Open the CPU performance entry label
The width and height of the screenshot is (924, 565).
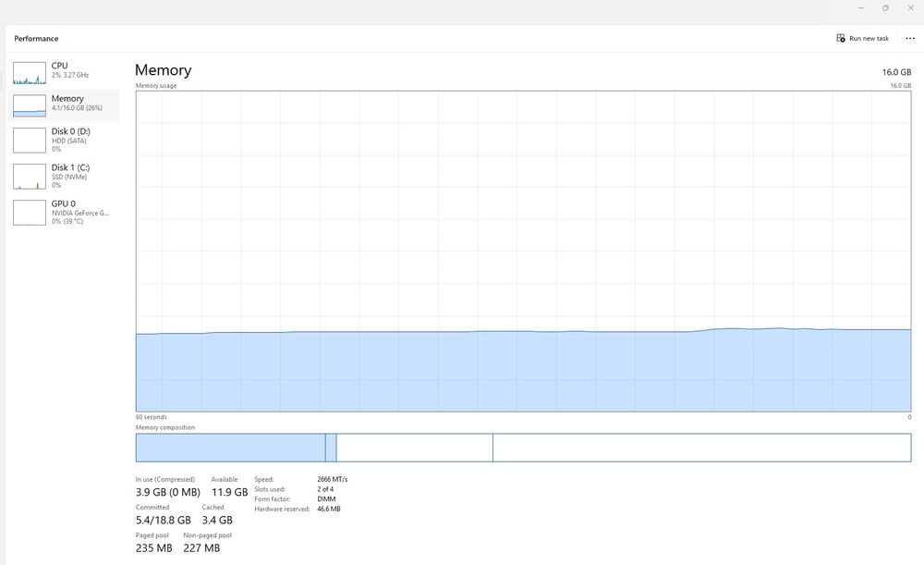pos(59,66)
